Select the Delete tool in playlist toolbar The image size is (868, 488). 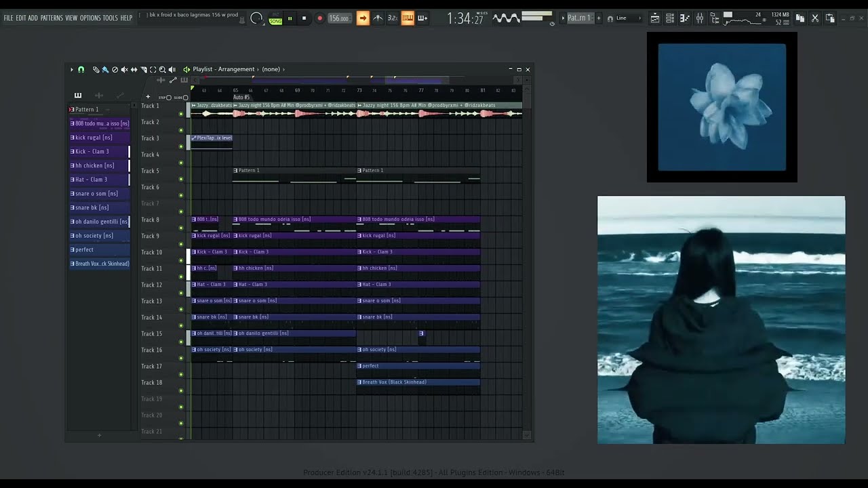coord(115,69)
